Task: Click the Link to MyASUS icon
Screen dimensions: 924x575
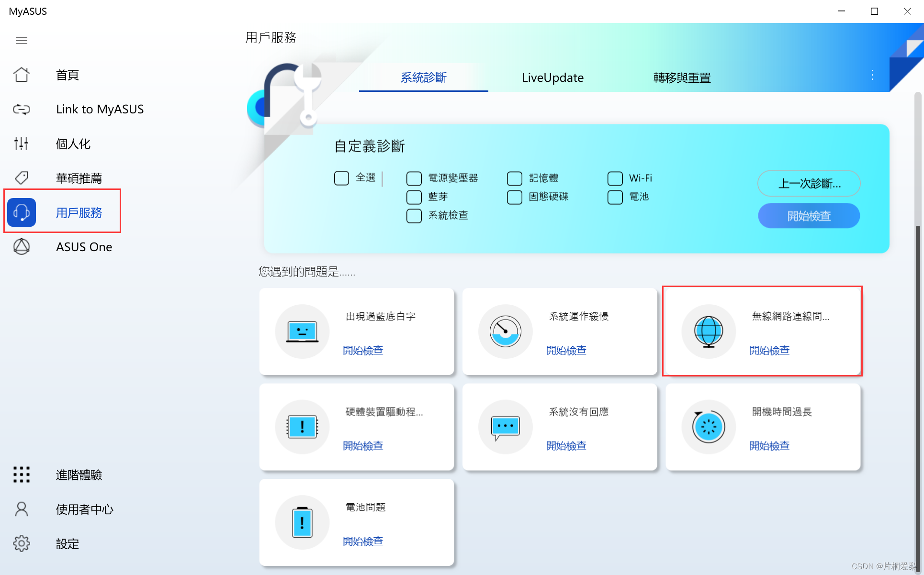Action: [22, 110]
